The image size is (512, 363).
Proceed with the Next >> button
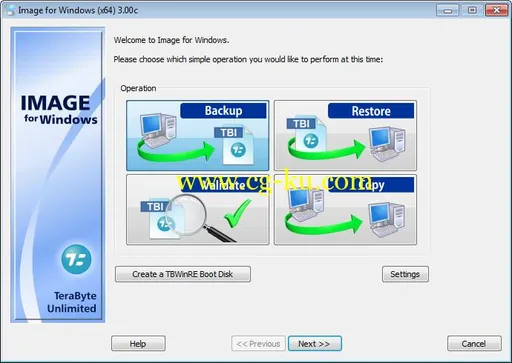315,343
